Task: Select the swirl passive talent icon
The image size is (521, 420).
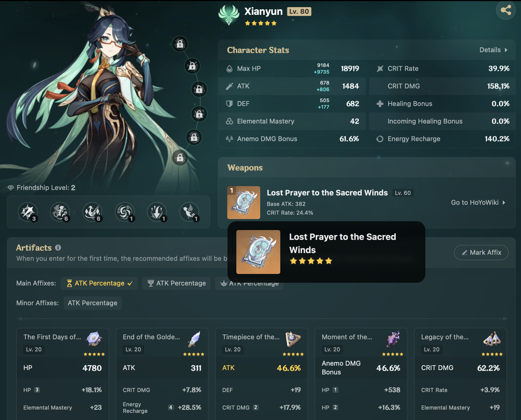Action: click(125, 212)
